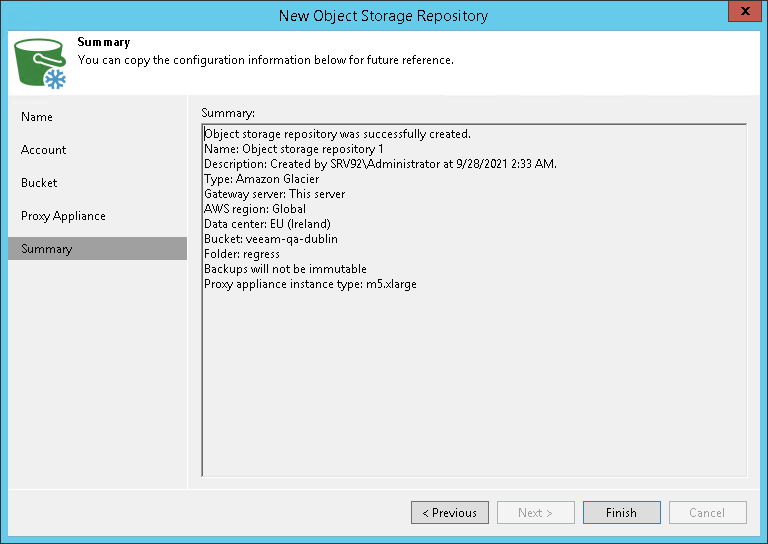Click the Next button
This screenshot has height=544, width=768.
(x=536, y=513)
